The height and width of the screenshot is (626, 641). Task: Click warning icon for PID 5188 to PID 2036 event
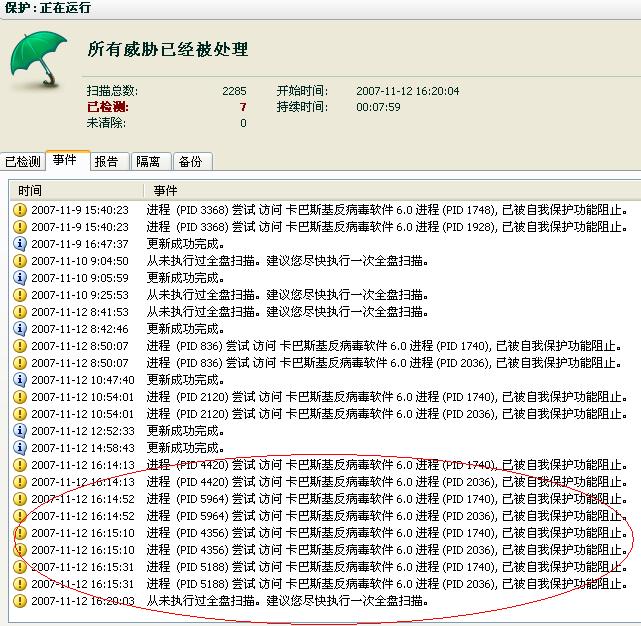click(x=20, y=584)
